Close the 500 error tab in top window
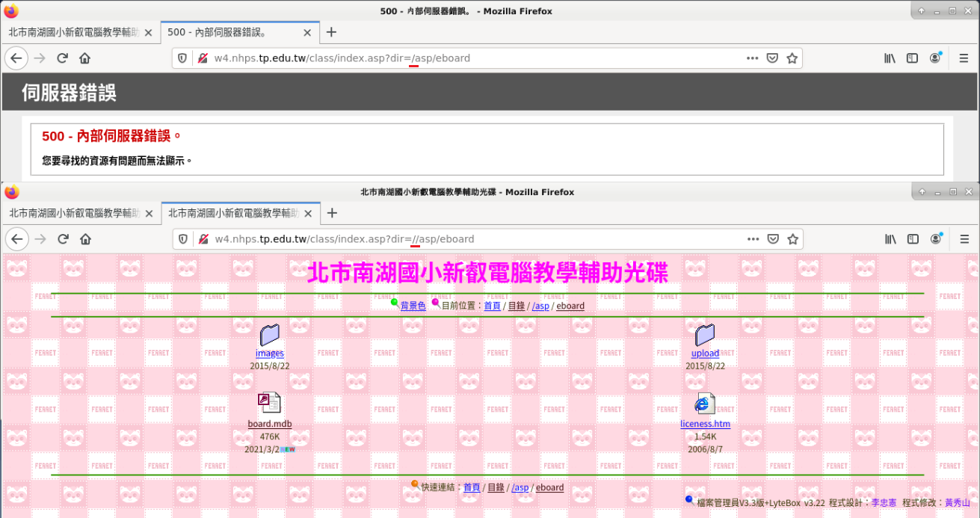The height and width of the screenshot is (518, 980). coord(307,32)
